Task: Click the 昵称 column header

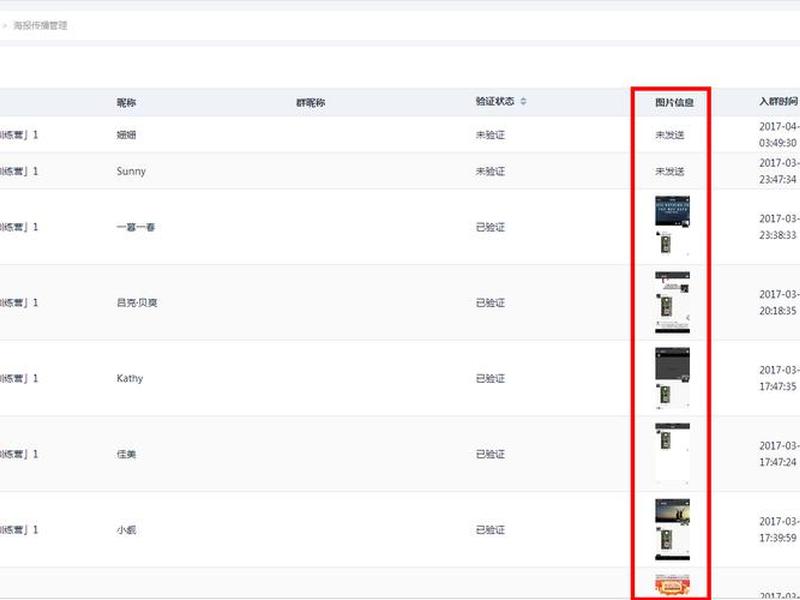Action: 126,103
